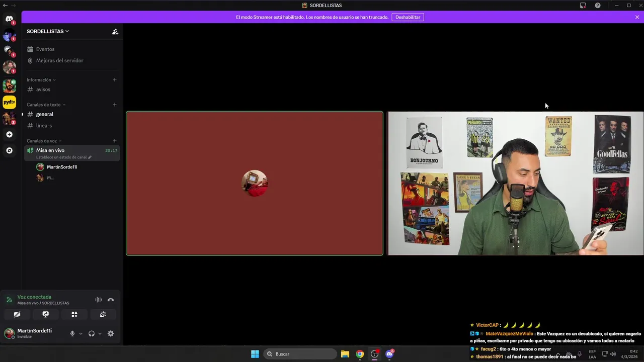Screen dimensions: 644x362
Task: Open Chrome from the taskbar
Action: 360,354
